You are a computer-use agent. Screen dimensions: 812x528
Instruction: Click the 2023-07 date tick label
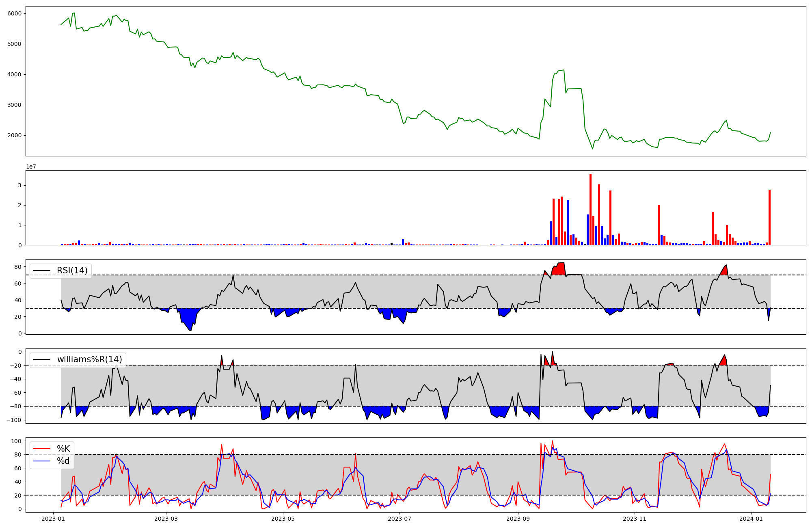(400, 519)
